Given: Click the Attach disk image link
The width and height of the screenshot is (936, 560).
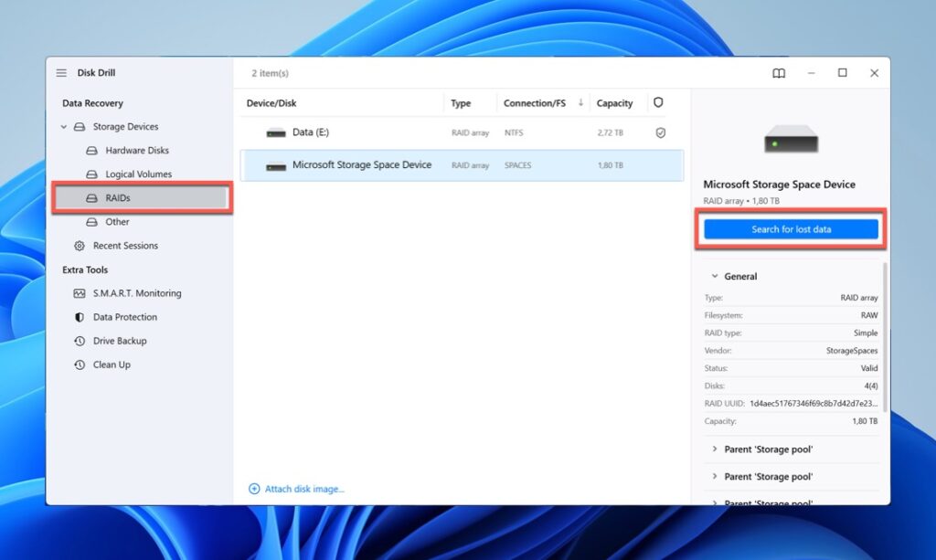Looking at the screenshot, I should (296, 489).
